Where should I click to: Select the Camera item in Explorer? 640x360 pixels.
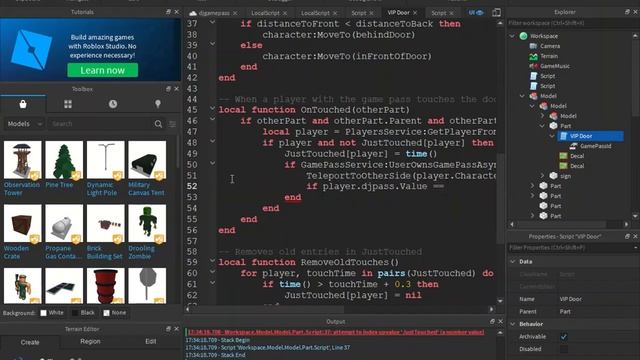549,46
